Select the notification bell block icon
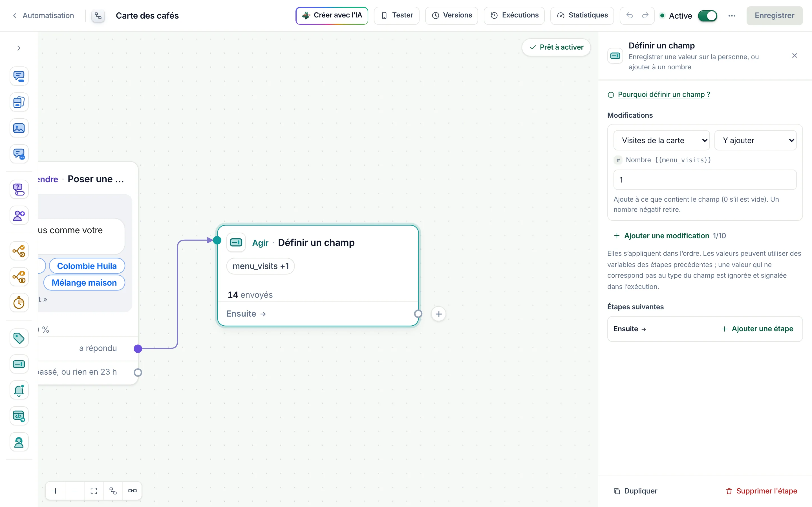This screenshot has height=507, width=812. point(19,390)
